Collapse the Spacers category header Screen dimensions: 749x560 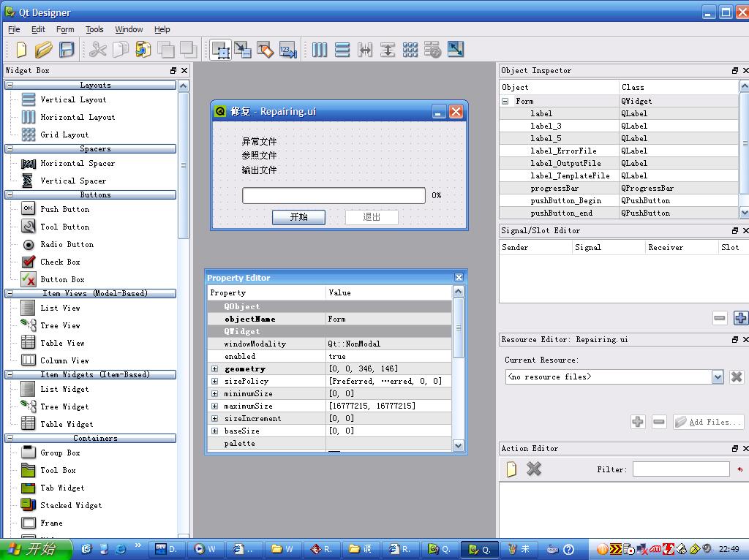10,148
